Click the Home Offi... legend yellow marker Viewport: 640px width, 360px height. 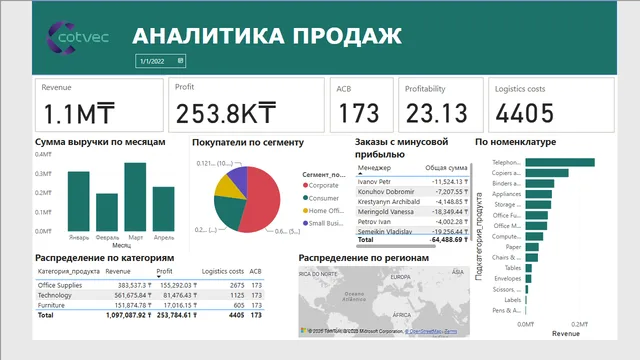click(305, 211)
